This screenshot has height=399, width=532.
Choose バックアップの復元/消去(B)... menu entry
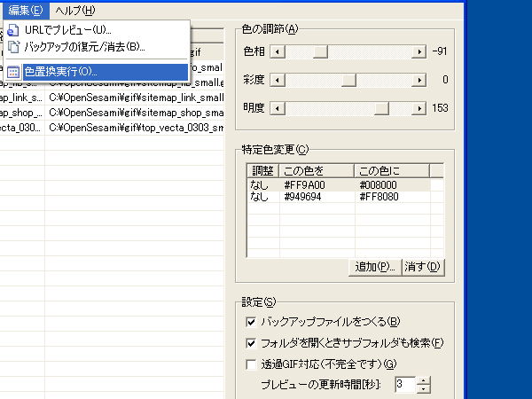tap(97, 47)
